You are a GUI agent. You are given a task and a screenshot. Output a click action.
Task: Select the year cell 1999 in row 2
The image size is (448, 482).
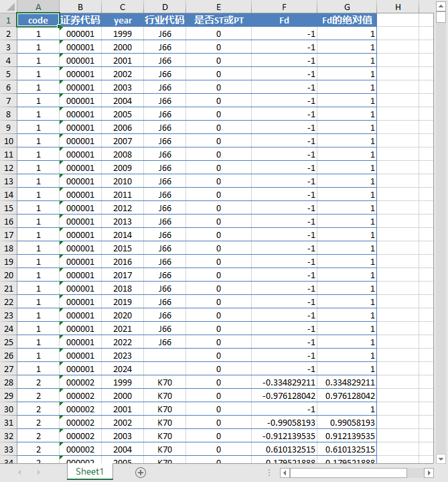tap(123, 34)
